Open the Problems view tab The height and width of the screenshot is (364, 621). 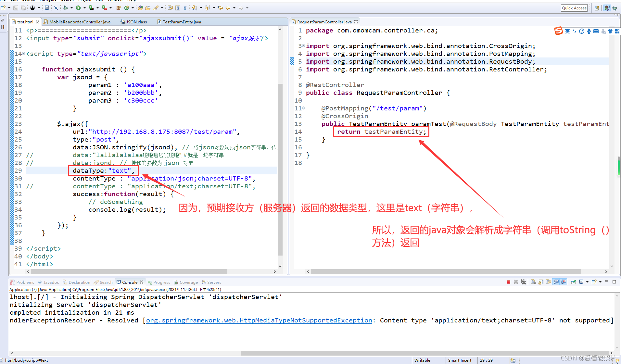click(22, 282)
